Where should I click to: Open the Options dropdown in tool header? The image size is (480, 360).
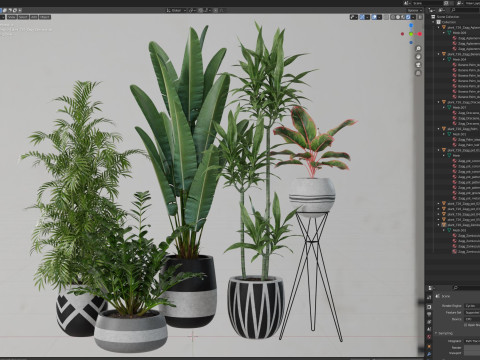pos(415,10)
